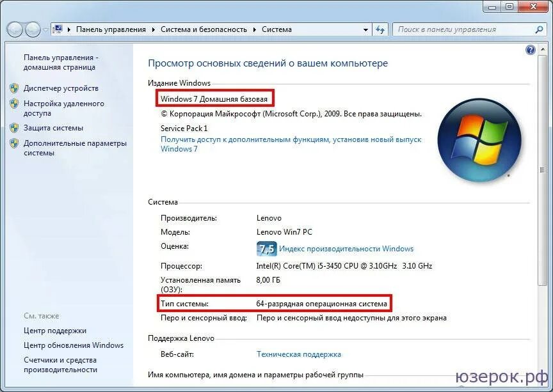
Task: Click the page heading Просмотр основных сведений
Action: point(268,63)
